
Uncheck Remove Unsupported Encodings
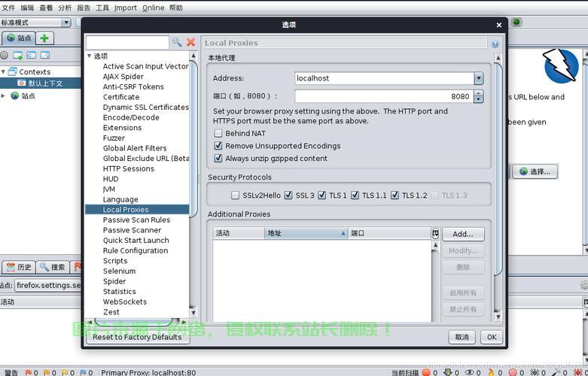click(x=218, y=145)
